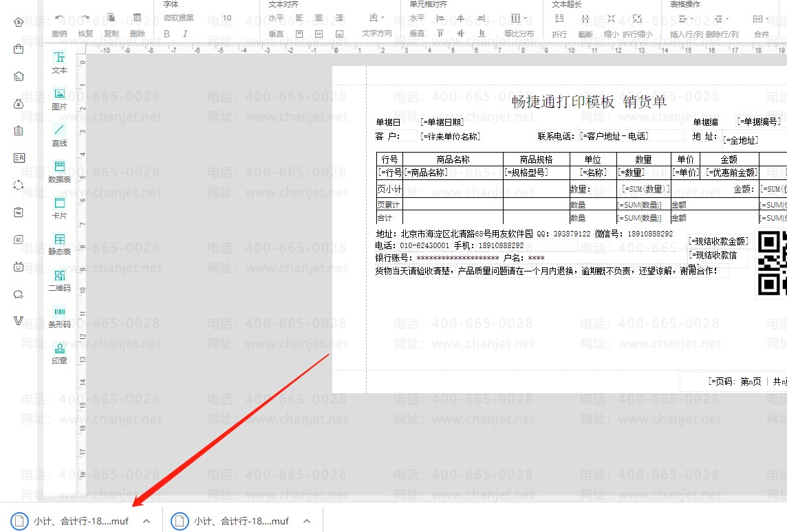Click the [=规格型号] table cell
The width and height of the screenshot is (787, 532).
[536, 173]
